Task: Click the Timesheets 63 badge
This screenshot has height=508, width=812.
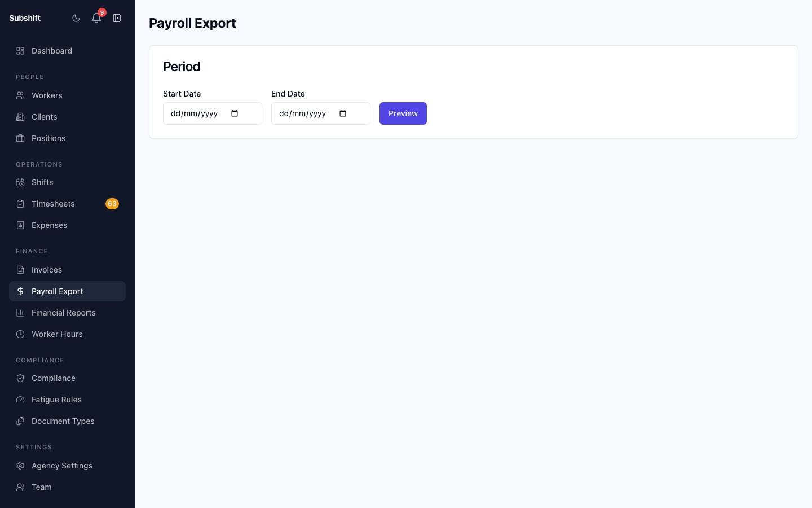Action: tap(112, 204)
